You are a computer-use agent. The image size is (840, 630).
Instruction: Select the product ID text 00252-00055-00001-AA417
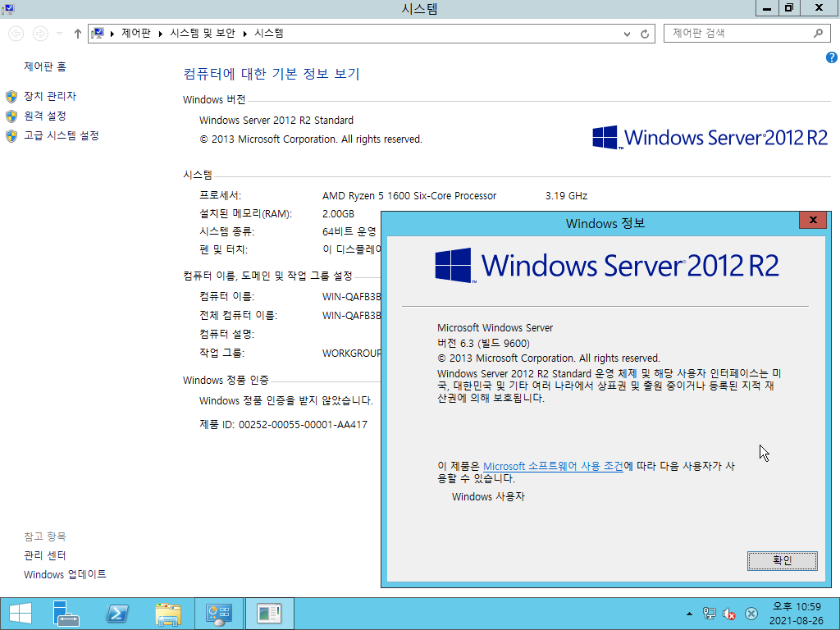pos(304,425)
